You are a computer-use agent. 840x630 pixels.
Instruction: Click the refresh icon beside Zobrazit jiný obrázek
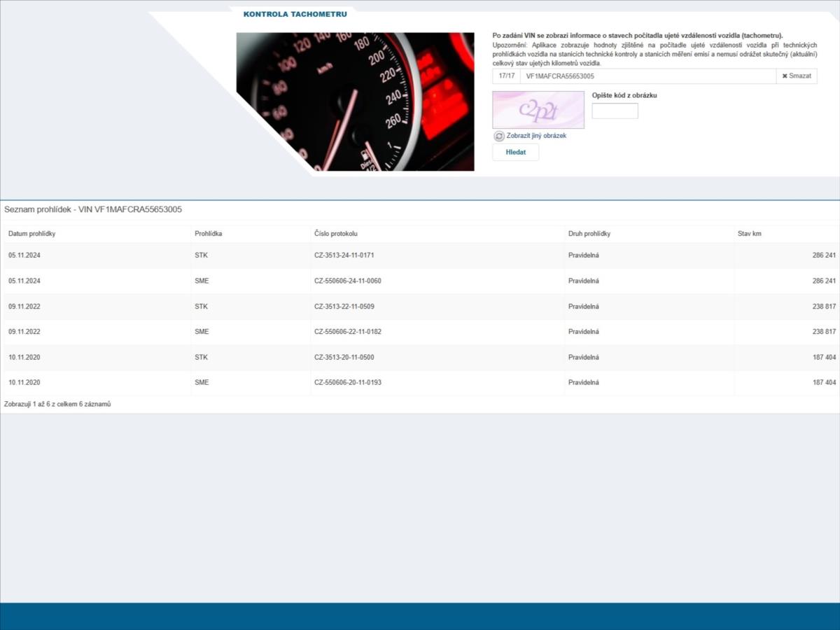click(x=498, y=136)
